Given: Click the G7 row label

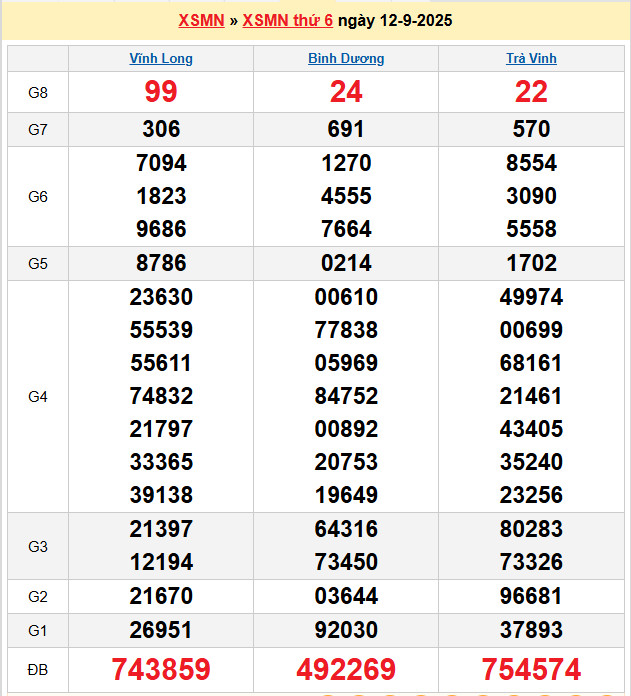Looking at the screenshot, I should (x=38, y=130).
